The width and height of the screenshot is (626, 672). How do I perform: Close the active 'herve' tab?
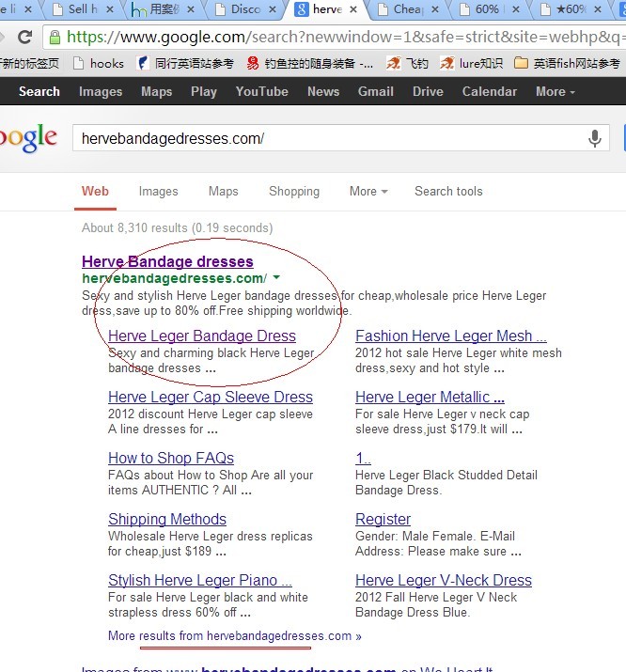tap(353, 9)
